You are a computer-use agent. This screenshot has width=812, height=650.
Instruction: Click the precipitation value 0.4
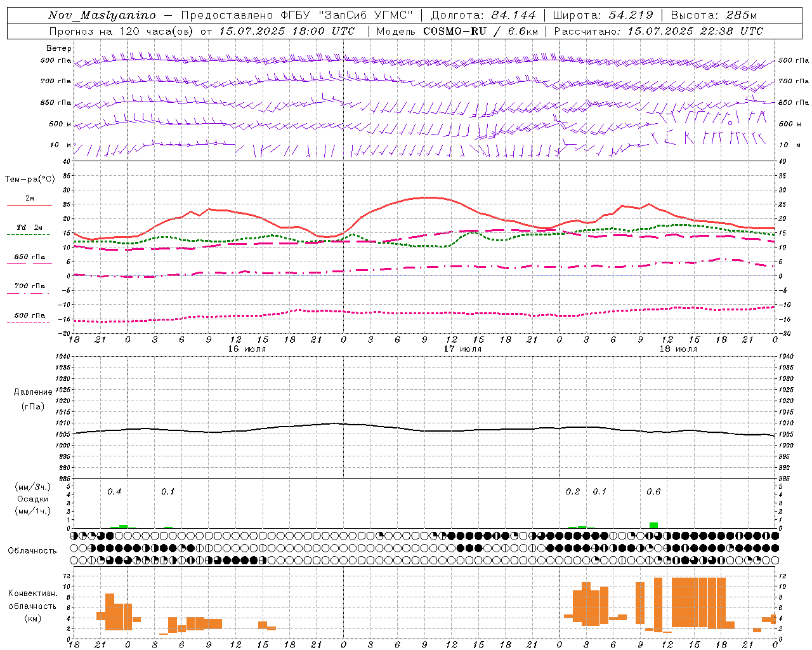(x=114, y=491)
